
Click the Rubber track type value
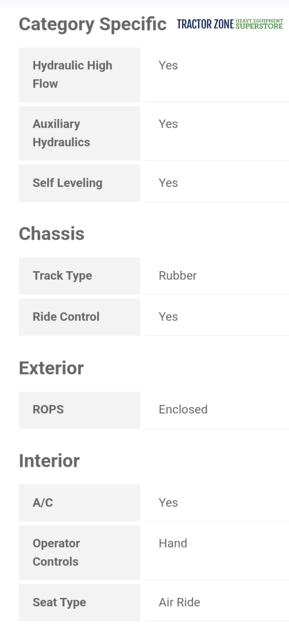pos(178,276)
